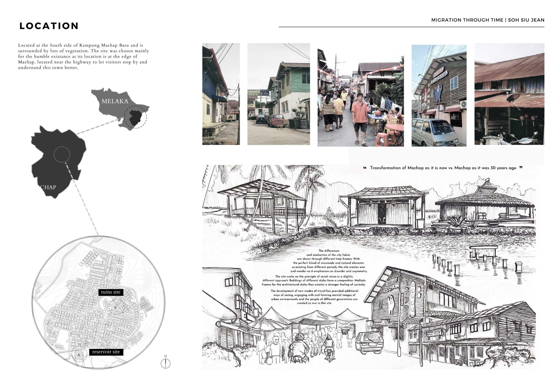Click the Transformation of Machap quote text
The height and width of the screenshot is (392, 554).
click(x=443, y=168)
